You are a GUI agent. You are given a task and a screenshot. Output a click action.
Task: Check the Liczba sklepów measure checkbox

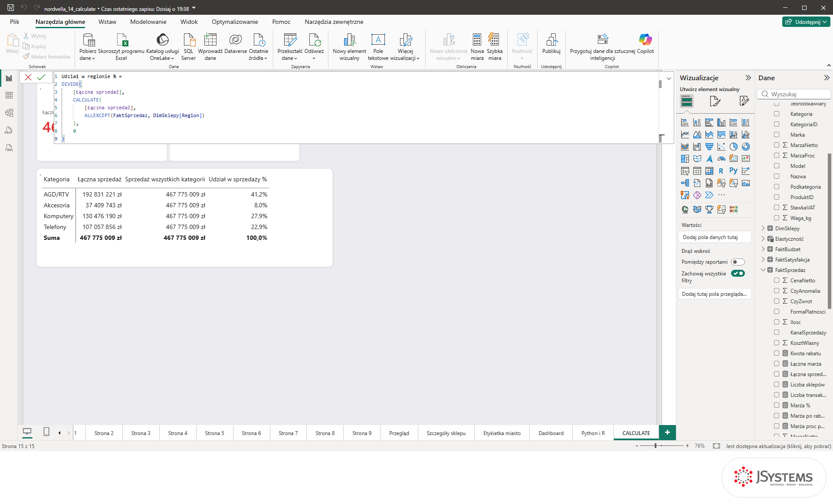[x=777, y=384]
